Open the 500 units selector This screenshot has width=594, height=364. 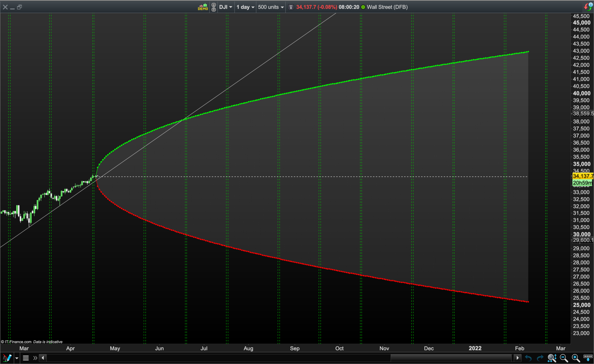coord(271,7)
